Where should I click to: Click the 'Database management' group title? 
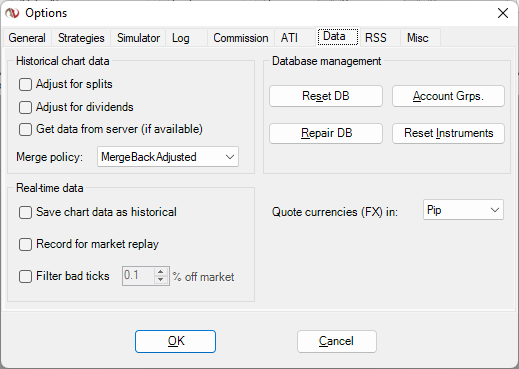pos(326,61)
